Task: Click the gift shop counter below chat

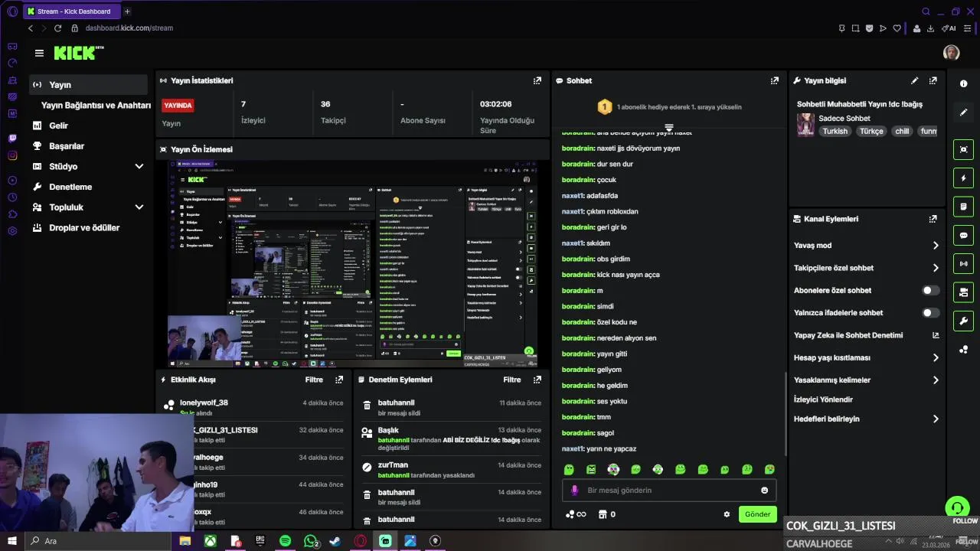Action: point(606,514)
